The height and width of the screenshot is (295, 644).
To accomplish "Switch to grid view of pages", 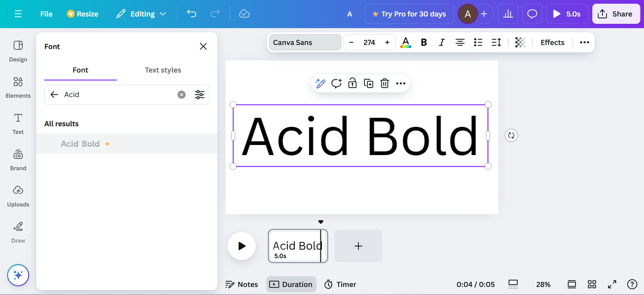I will pyautogui.click(x=592, y=284).
